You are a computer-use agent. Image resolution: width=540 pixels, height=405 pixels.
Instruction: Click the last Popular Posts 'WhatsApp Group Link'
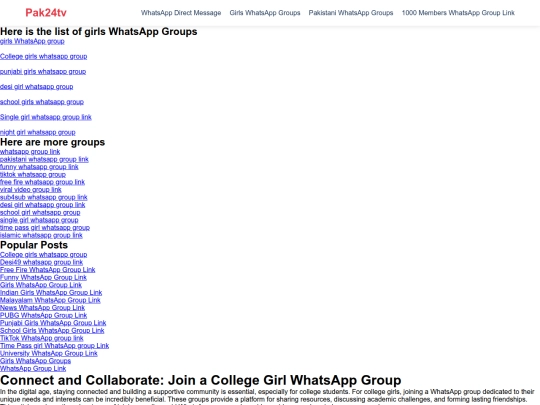pyautogui.click(x=33, y=368)
